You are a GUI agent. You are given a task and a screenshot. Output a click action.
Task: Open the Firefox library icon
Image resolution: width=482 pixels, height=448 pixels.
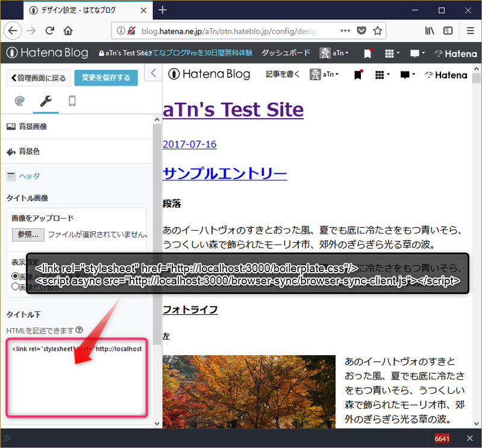click(430, 31)
